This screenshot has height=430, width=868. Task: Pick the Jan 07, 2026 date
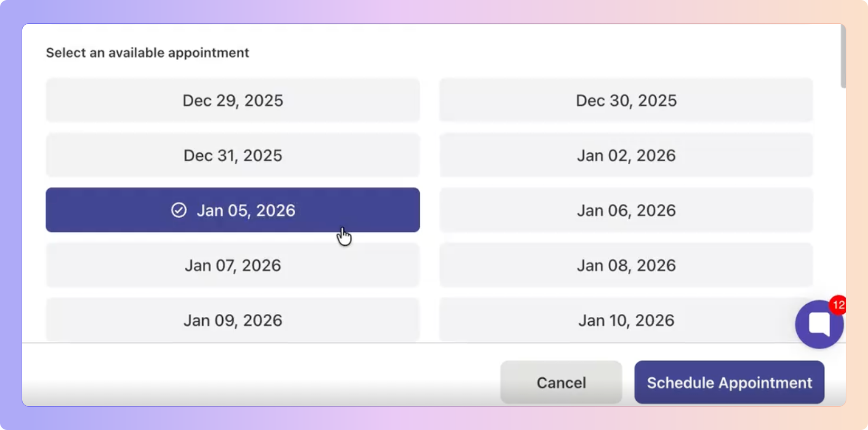point(232,265)
